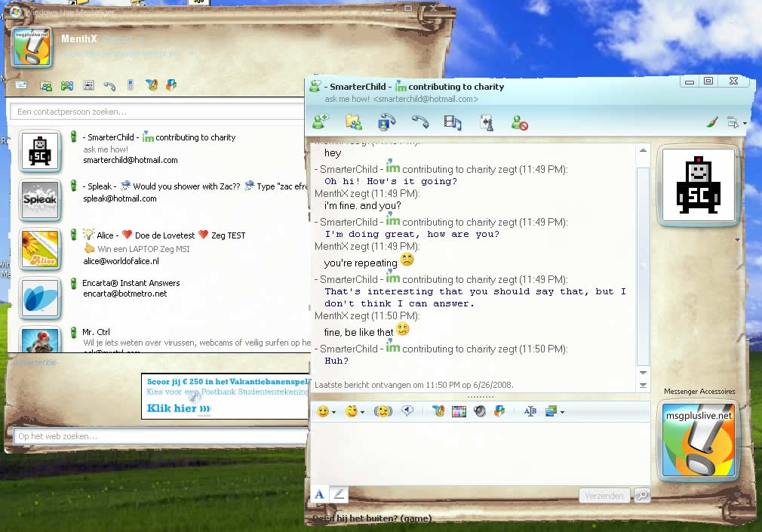762x532 pixels.
Task: Start a video call from chat toolbar
Action: (386, 122)
